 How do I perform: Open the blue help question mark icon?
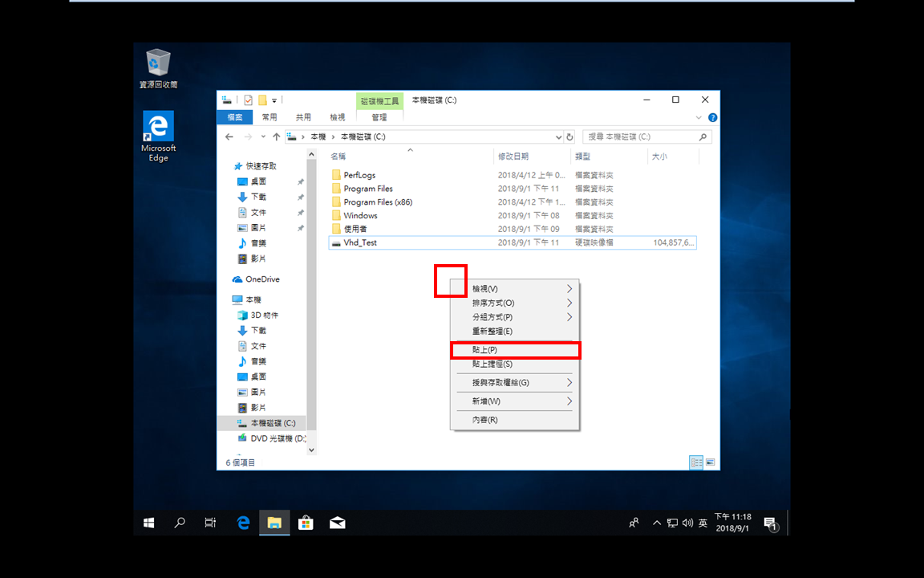click(x=712, y=118)
